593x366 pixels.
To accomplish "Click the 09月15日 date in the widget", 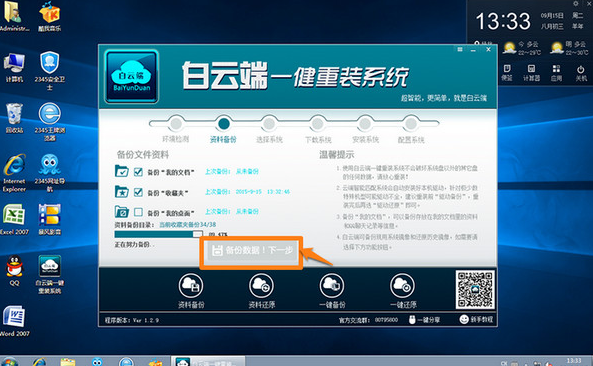I will [x=552, y=16].
